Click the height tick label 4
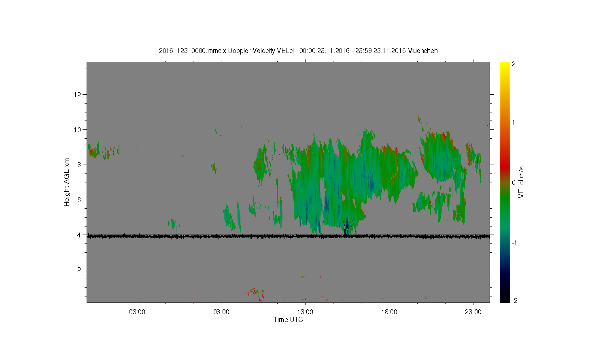Viewport: 607px width, 364px height. (x=80, y=235)
